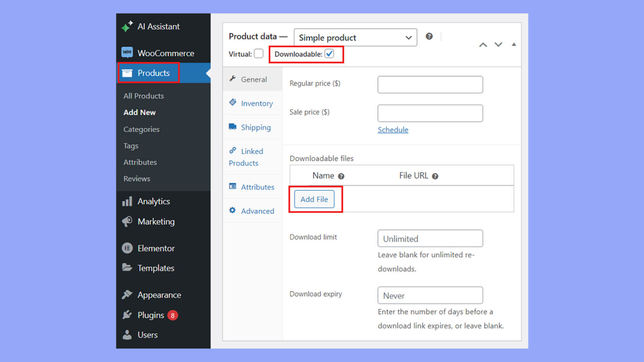Screen dimensions: 644x362
Task: Open the WooCommerce sidebar menu icon
Action: (127, 52)
